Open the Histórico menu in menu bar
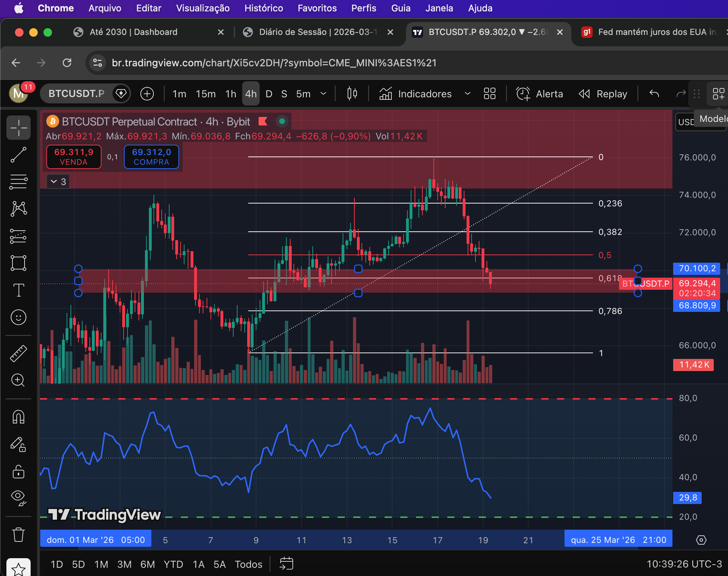The height and width of the screenshot is (576, 728). click(264, 8)
